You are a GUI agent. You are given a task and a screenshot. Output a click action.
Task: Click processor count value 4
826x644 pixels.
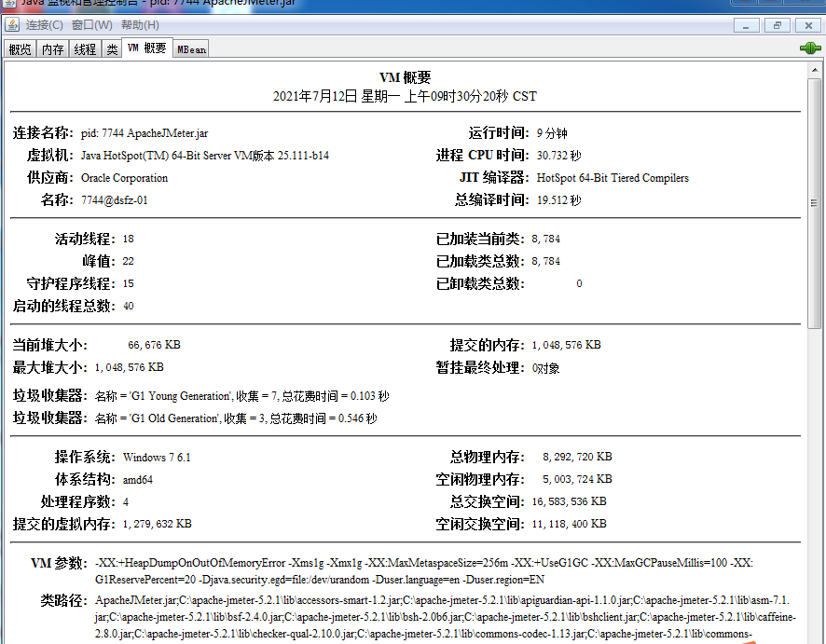[x=125, y=501]
